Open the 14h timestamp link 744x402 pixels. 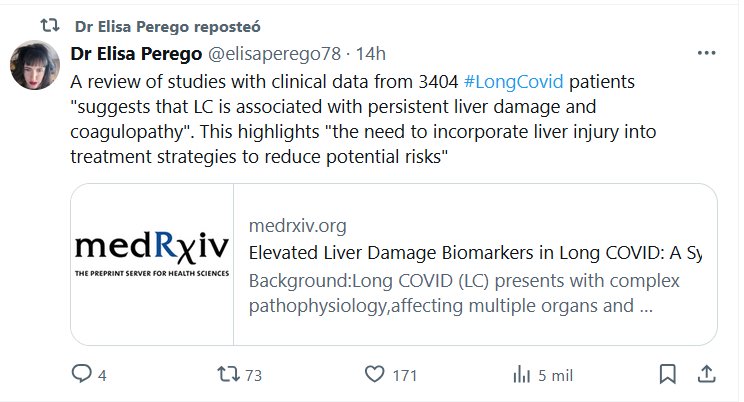click(x=372, y=52)
